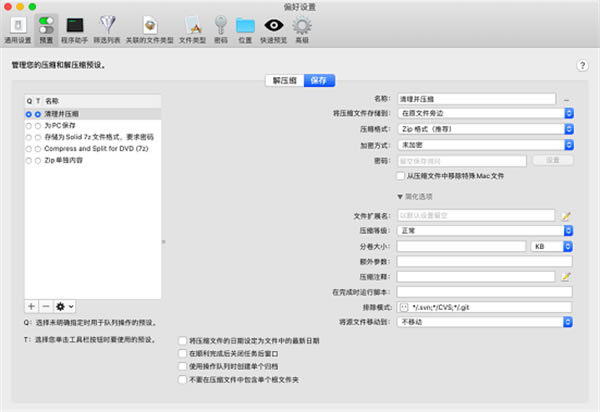Open the 程序助手 terminal icon pane
Screen dimensions: 600x412
[74, 28]
